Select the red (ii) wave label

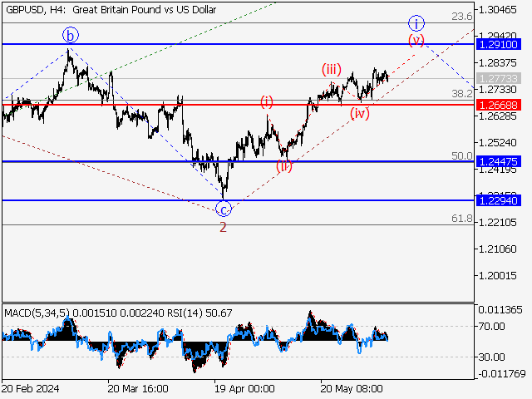(x=285, y=165)
